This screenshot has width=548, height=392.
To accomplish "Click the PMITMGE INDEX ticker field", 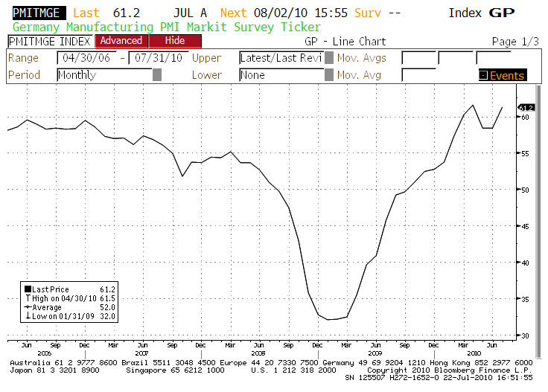I will (50, 41).
